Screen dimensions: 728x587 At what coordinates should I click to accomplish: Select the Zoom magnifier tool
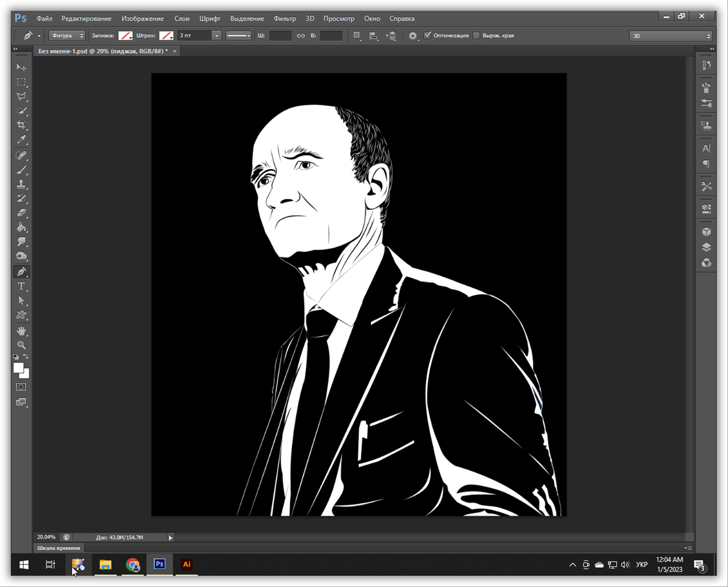pos(21,345)
